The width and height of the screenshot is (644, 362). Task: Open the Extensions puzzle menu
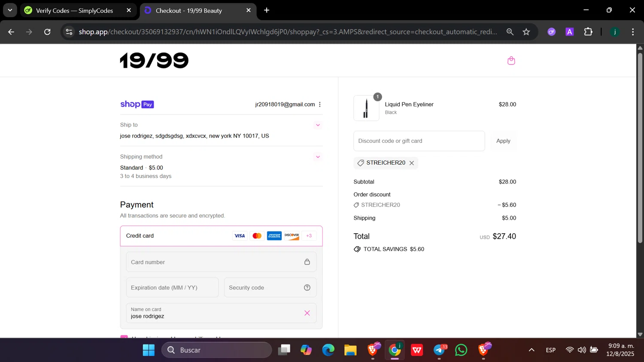[x=588, y=32]
